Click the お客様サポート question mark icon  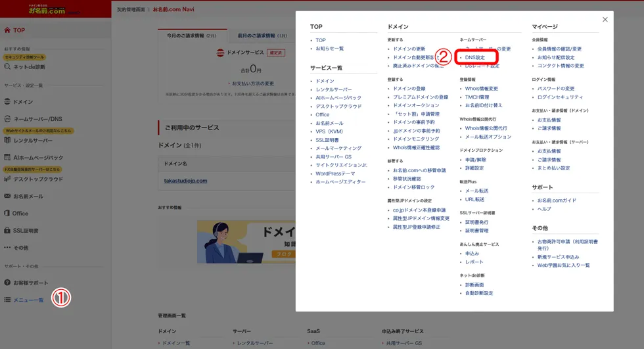point(7,283)
